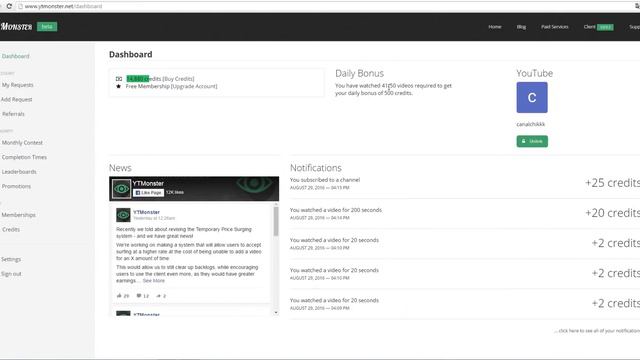
Task: Click the Upgrade Account link
Action: click(194, 87)
